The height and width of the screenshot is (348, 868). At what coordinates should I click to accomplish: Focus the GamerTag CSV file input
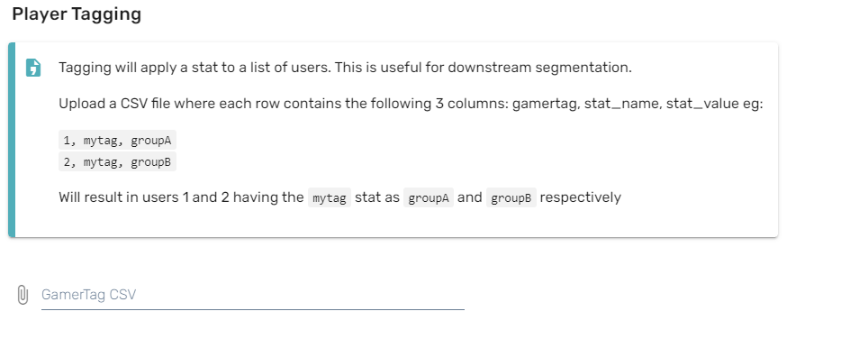click(252, 295)
